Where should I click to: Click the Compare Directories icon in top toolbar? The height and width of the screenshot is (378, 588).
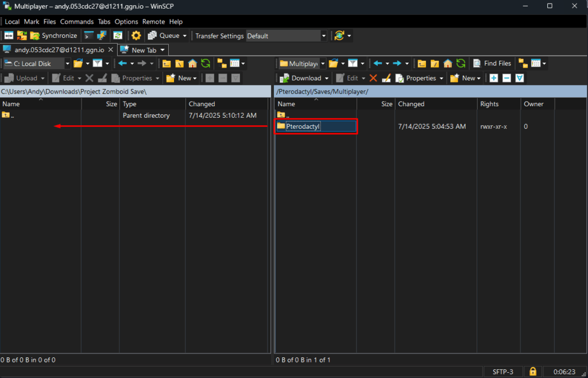point(9,36)
